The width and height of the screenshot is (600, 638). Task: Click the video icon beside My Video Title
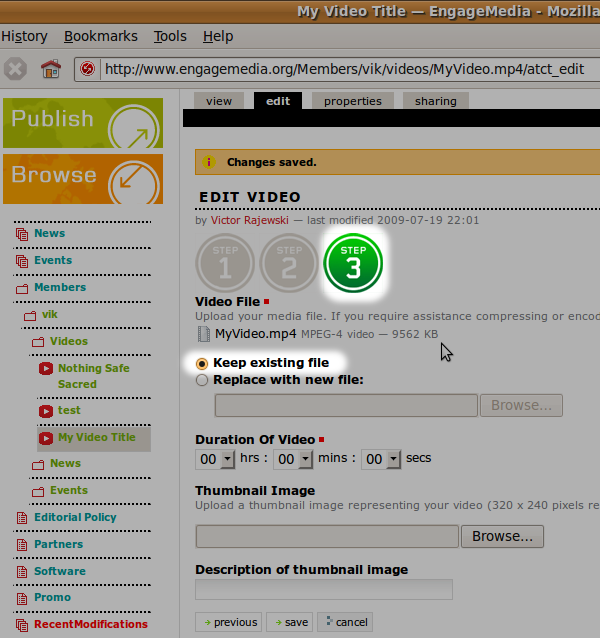point(46,438)
